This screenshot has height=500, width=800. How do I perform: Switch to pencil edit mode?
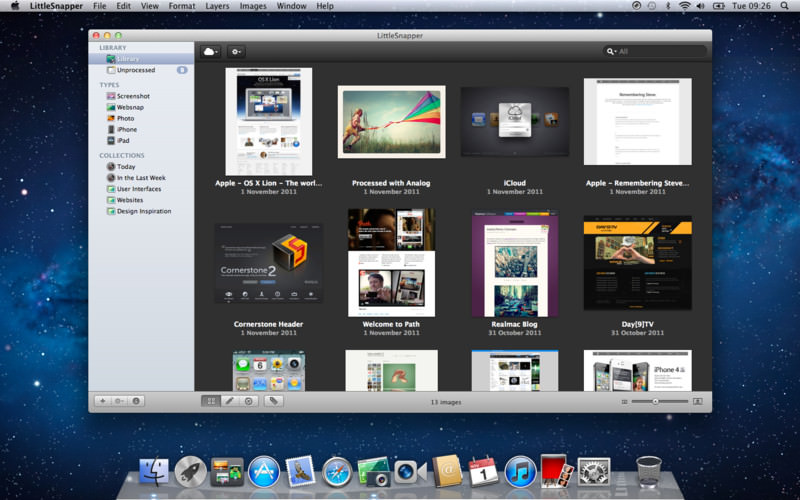(230, 401)
